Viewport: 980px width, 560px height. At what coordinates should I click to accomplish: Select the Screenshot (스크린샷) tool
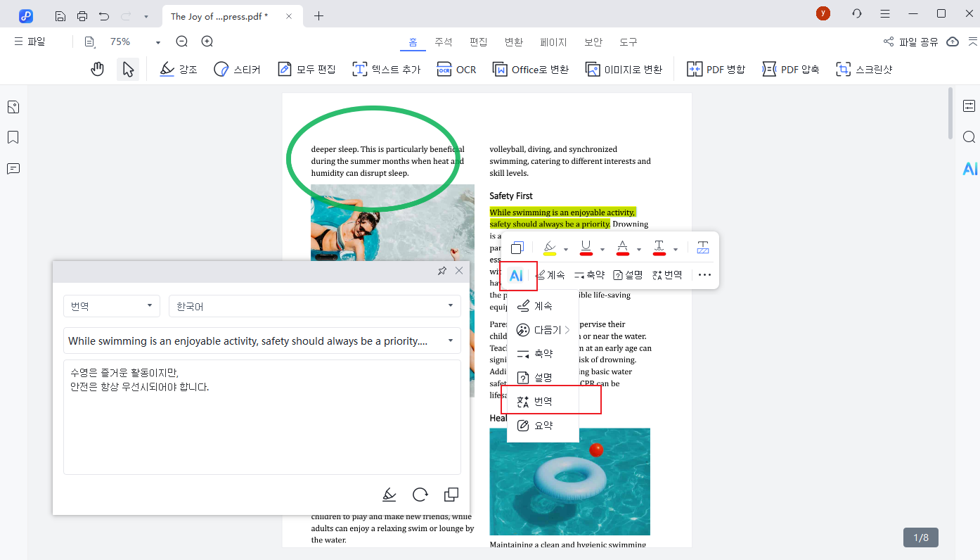[x=864, y=68]
